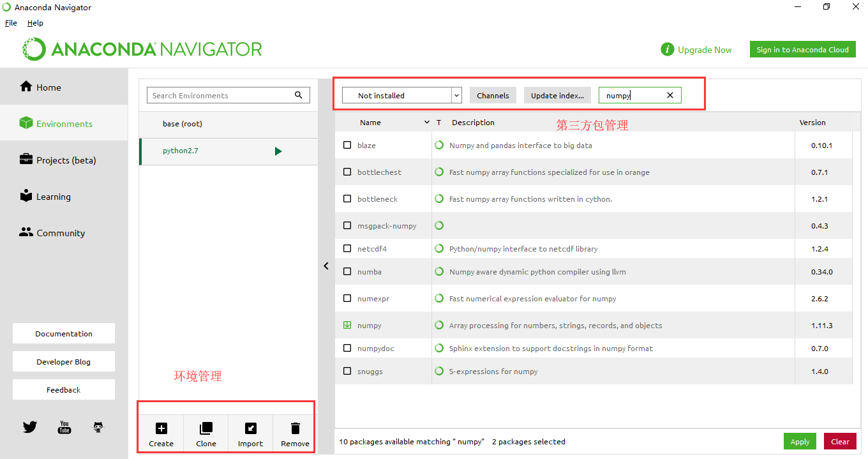This screenshot has height=459, width=868.
Task: Click the type circle icon for snuggs
Action: [439, 371]
